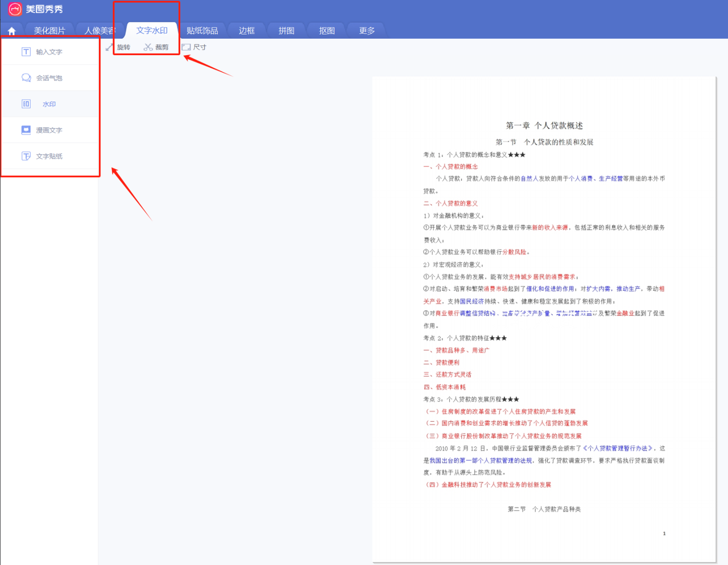Go to the home screen icon
The height and width of the screenshot is (565, 728).
tap(11, 31)
